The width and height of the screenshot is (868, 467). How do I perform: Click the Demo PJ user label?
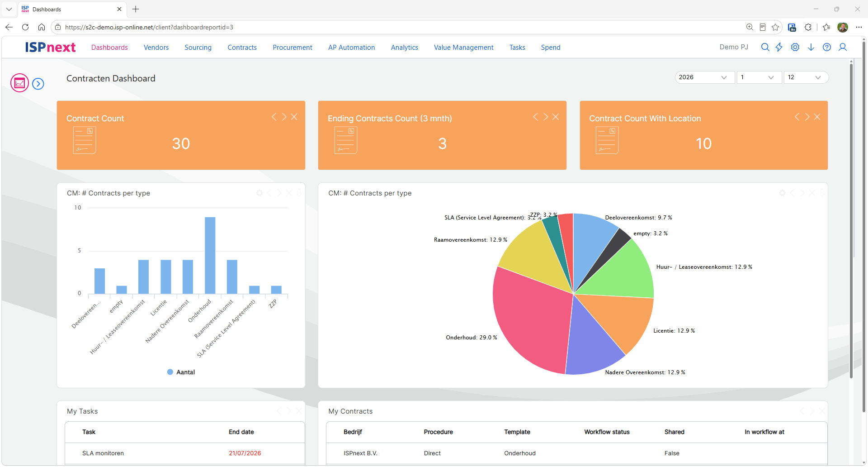(x=734, y=47)
